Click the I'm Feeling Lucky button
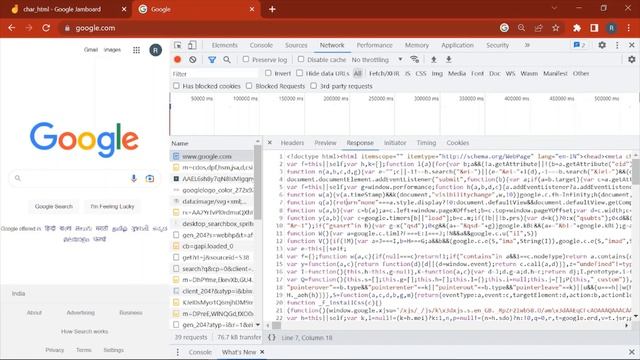Viewport: 640px width, 360px height. [x=112, y=207]
